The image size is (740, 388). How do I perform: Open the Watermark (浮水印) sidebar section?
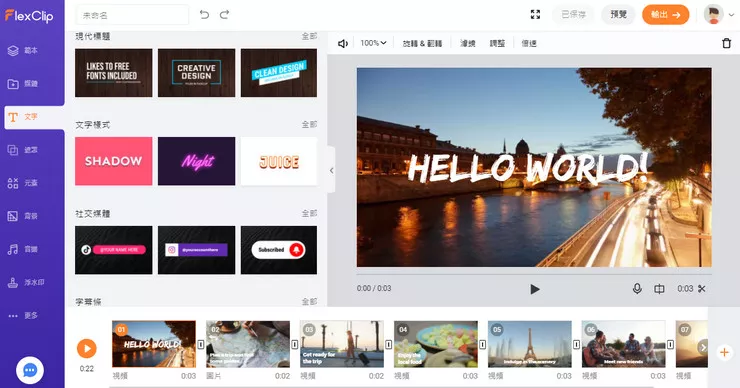tap(25, 282)
